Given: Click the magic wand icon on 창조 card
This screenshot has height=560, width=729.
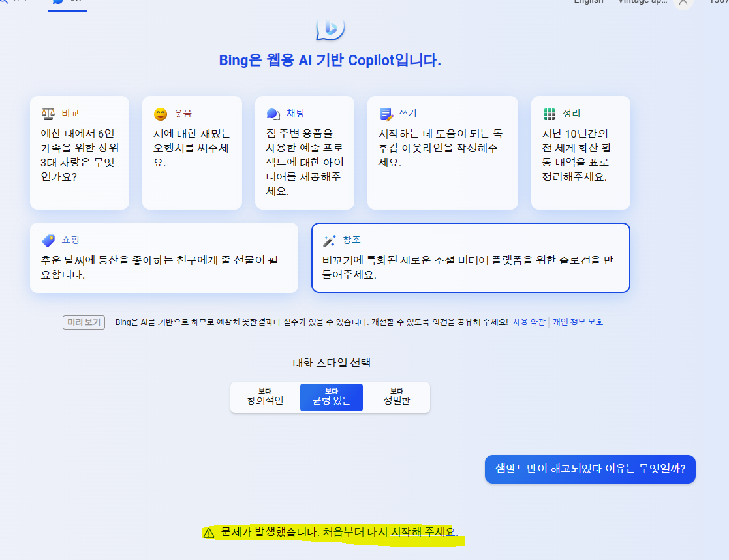Looking at the screenshot, I should pos(329,240).
